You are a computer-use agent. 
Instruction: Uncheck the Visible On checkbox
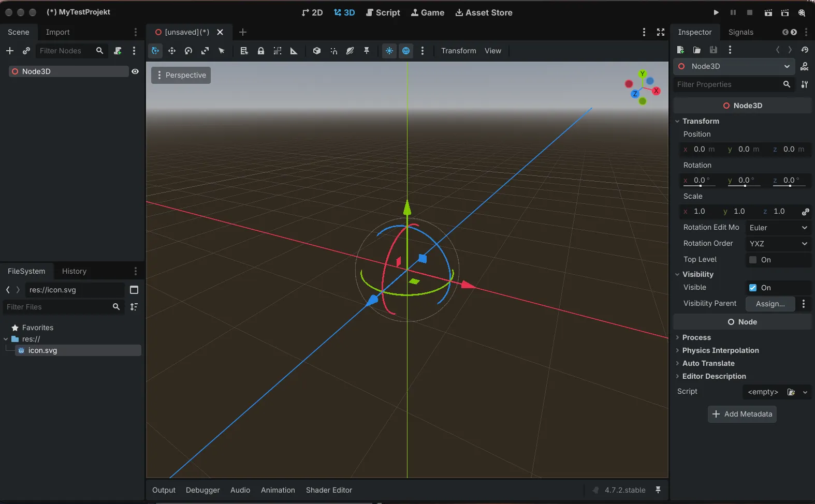click(753, 288)
